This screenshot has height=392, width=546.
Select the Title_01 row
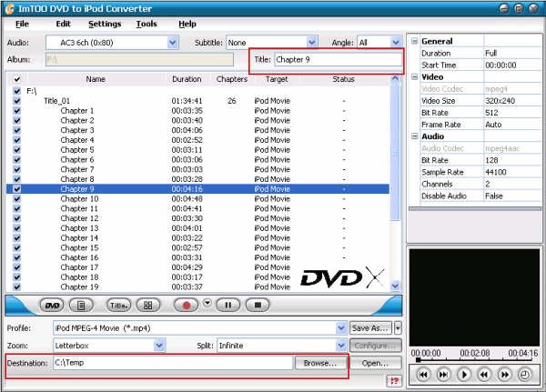pos(197,101)
